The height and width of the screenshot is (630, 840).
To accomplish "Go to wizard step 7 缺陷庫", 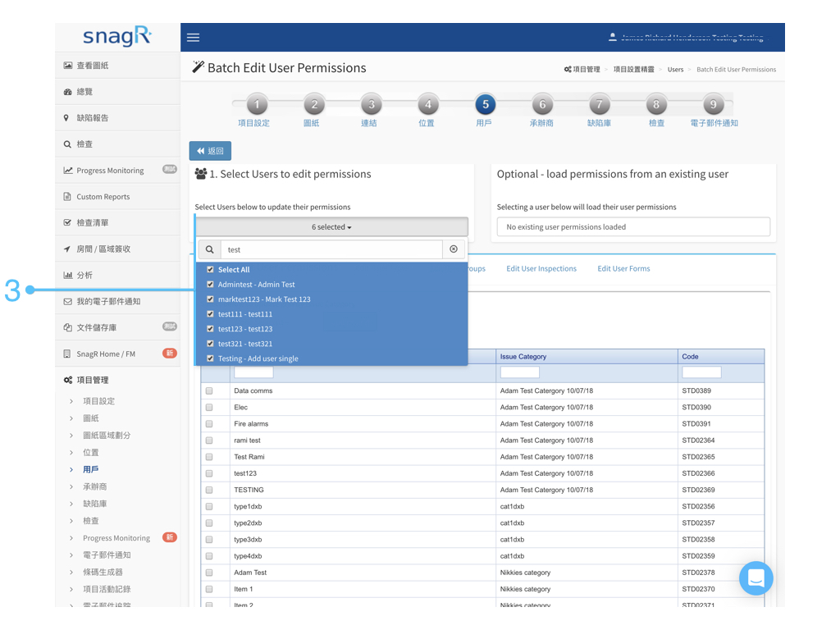I will pyautogui.click(x=600, y=104).
